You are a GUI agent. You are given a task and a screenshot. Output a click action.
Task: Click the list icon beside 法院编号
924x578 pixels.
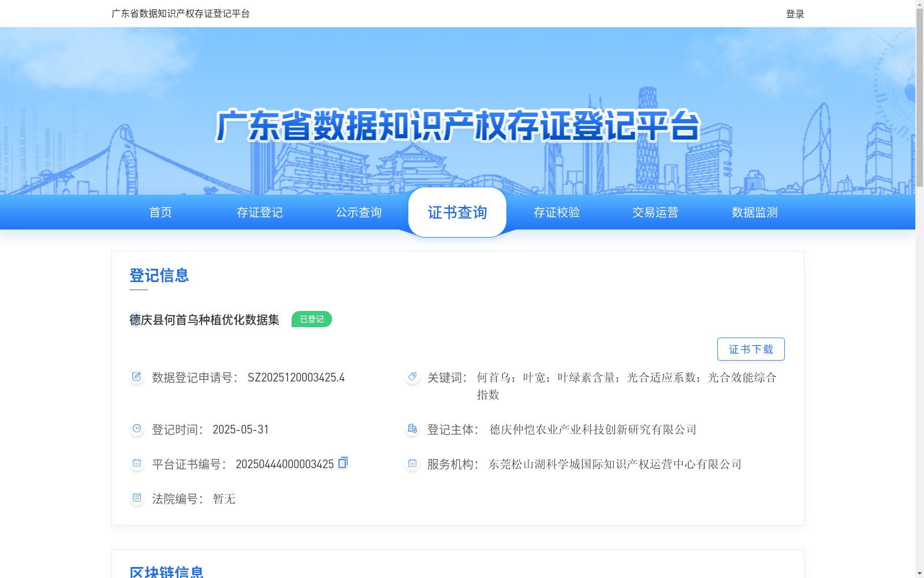pos(137,498)
